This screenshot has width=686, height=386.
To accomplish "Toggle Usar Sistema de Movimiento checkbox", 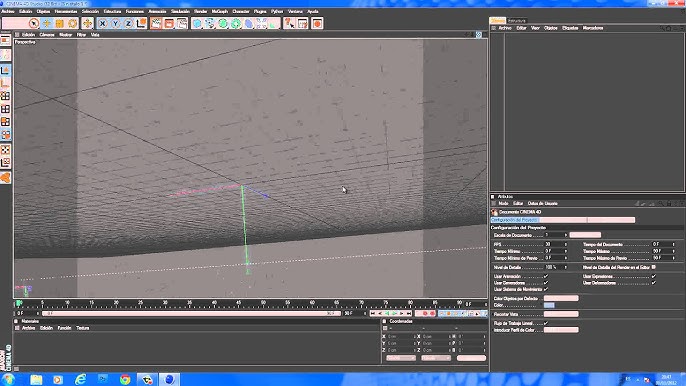I will coord(546,289).
